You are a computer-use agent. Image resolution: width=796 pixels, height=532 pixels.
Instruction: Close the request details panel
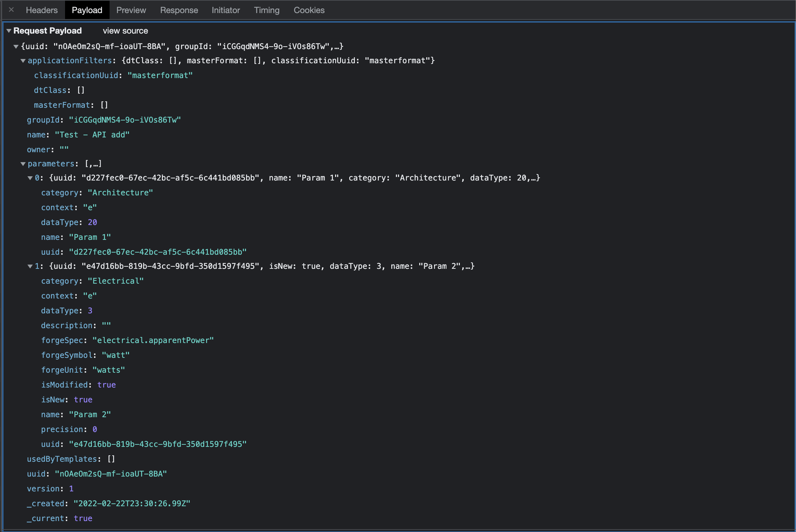[11, 10]
